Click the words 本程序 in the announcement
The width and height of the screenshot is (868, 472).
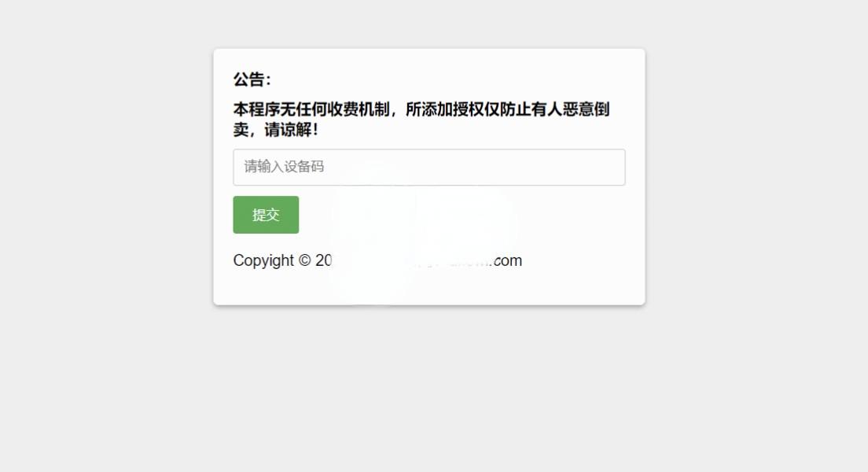point(256,109)
